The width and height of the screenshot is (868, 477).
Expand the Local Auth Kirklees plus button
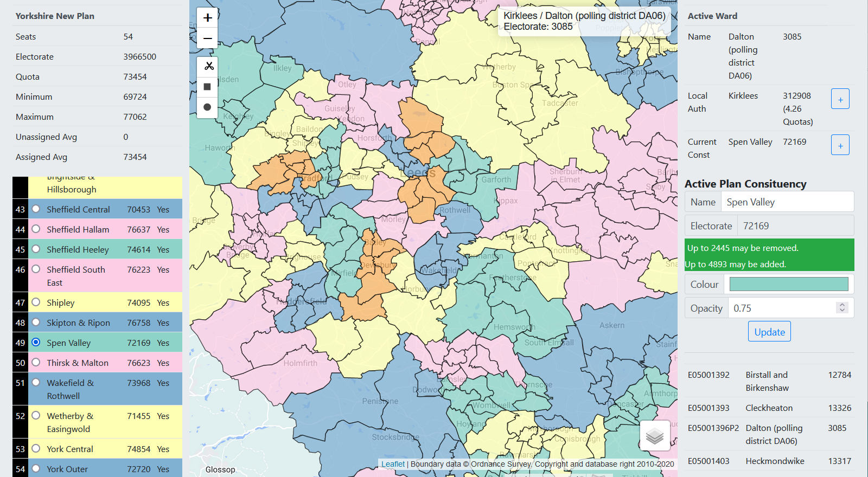840,99
